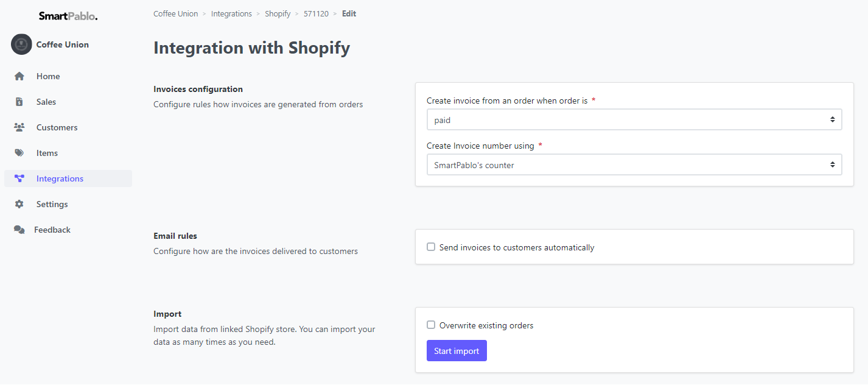Open the 571120 breadcrumb link
The image size is (868, 385).
point(316,13)
